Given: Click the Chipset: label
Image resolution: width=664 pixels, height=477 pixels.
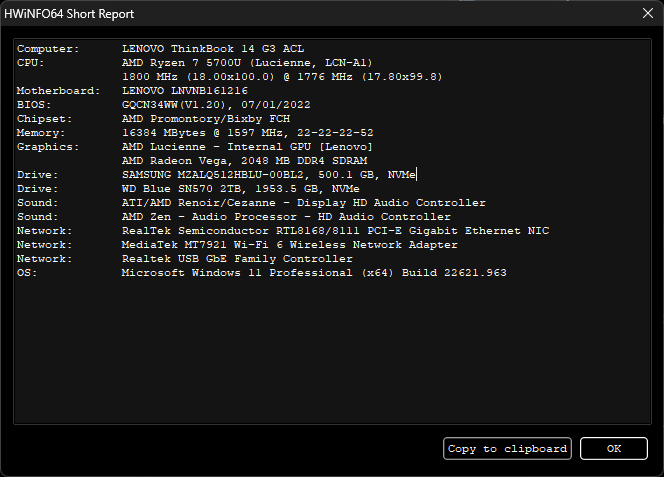Looking at the screenshot, I should click(44, 119).
